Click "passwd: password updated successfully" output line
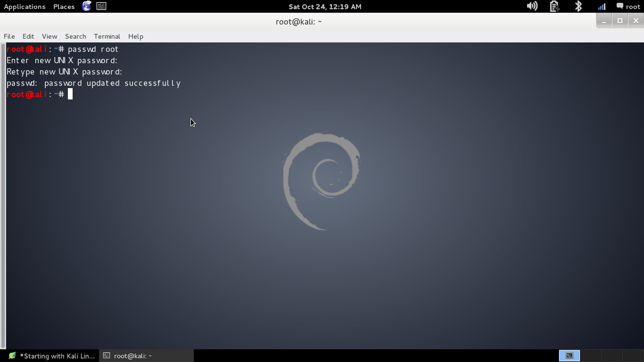This screenshot has width=644, height=362. tap(93, 83)
